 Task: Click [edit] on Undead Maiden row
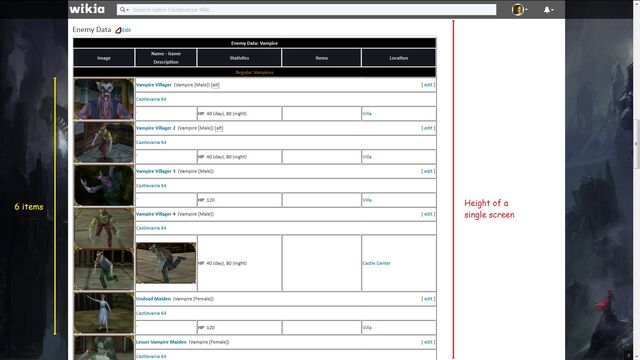click(428, 299)
